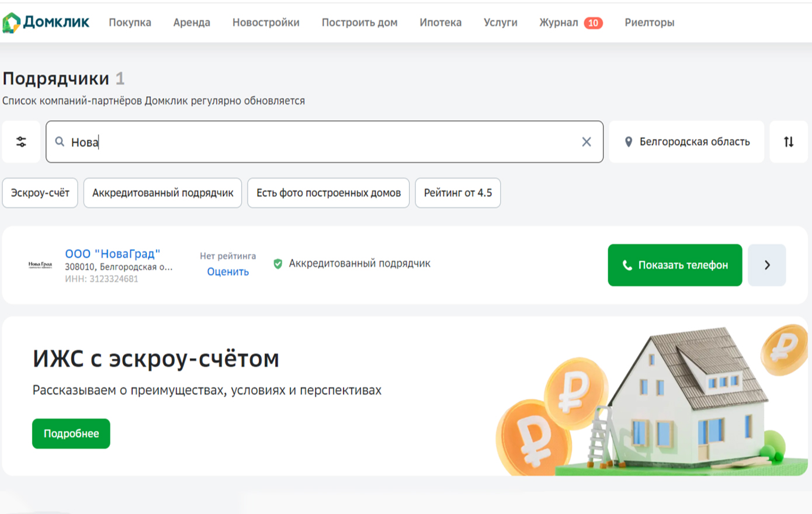812x514 pixels.
Task: Open the Ипотека menu
Action: pos(440,23)
